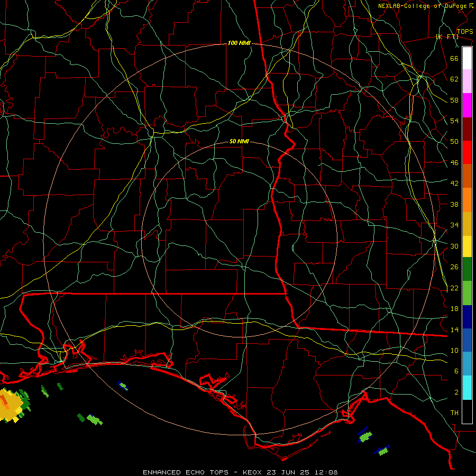Select the 18 legend scale value
The image size is (476, 476).
(454, 309)
